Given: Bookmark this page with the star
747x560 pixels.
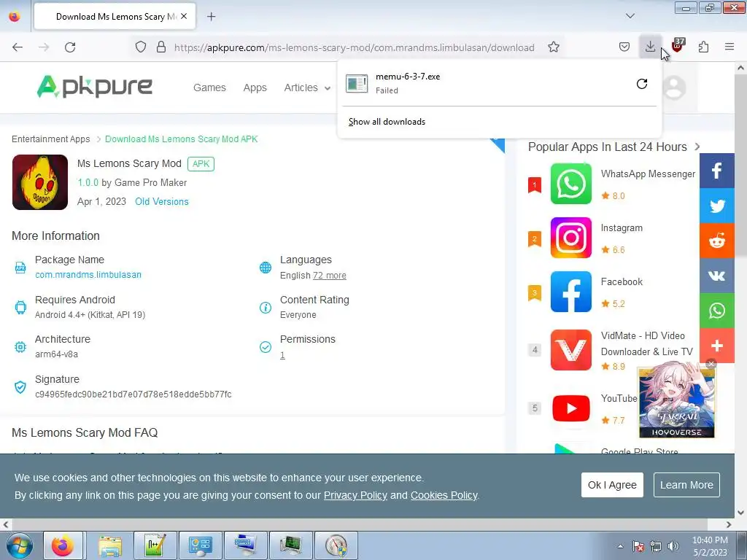Looking at the screenshot, I should click(x=553, y=47).
